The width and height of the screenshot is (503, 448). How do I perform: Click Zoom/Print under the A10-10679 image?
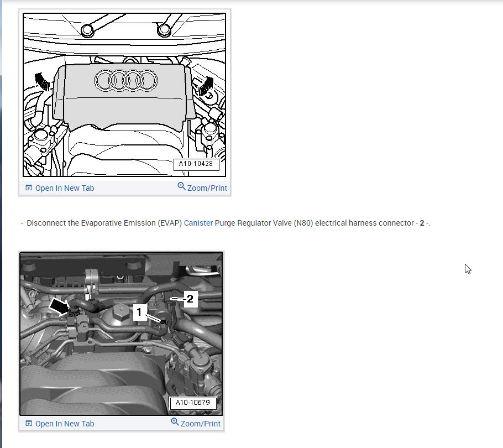[196, 423]
